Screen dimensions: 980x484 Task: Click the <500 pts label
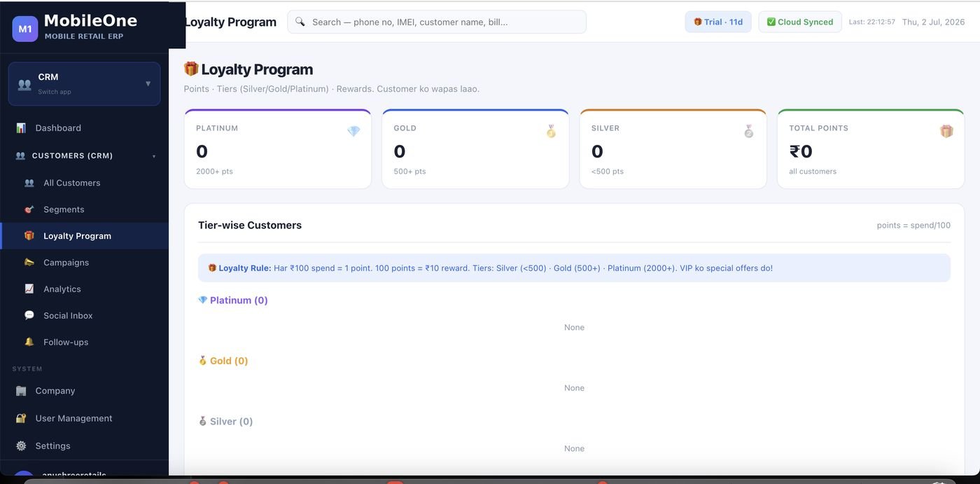coord(608,172)
